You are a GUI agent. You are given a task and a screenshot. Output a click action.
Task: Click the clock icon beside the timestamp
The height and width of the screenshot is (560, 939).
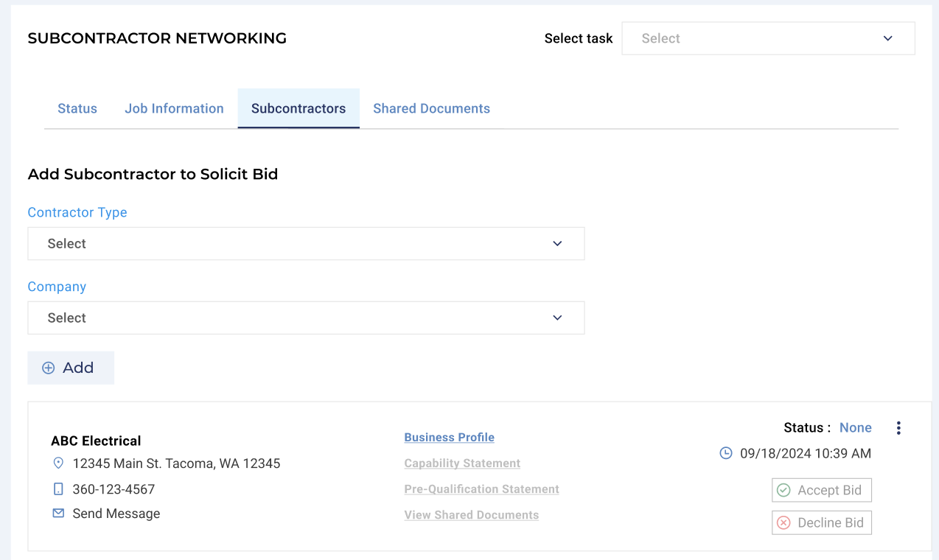[726, 453]
